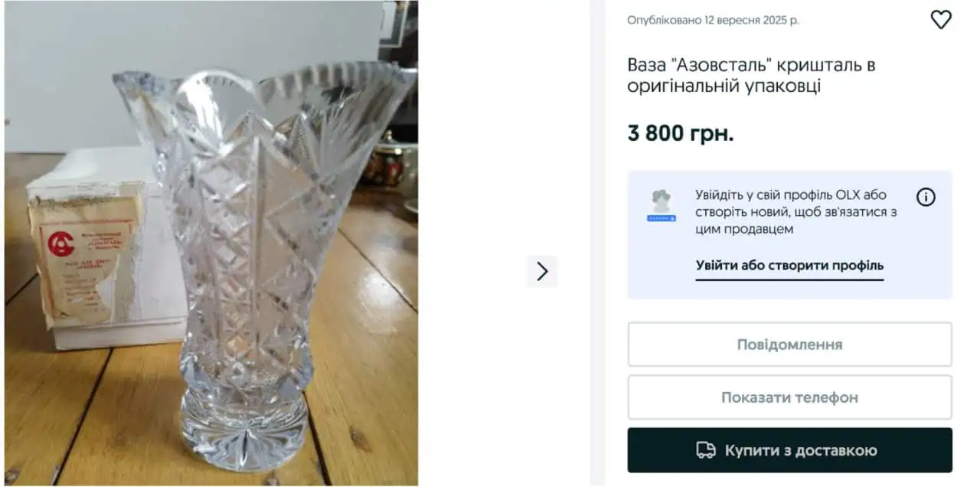Click 'Купити з доставкою' purchase button

point(789,449)
